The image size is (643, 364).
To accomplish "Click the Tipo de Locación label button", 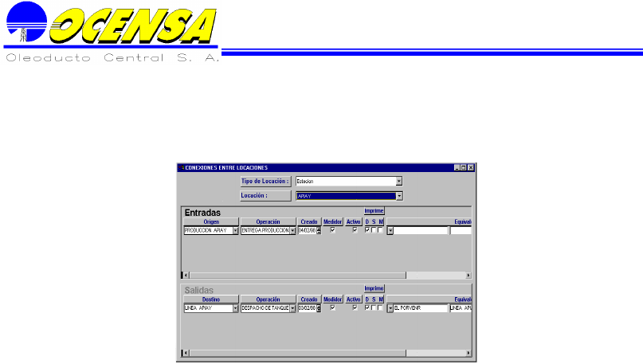I will click(x=265, y=181).
